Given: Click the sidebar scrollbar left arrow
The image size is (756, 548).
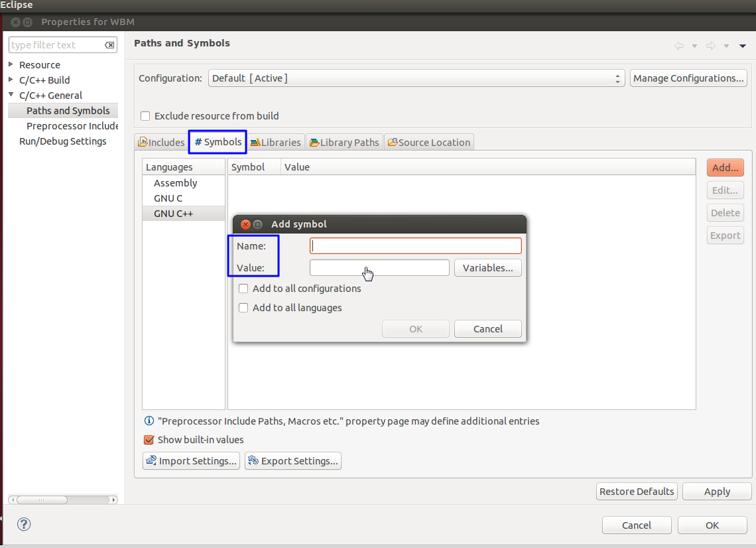Looking at the screenshot, I should click(13, 500).
